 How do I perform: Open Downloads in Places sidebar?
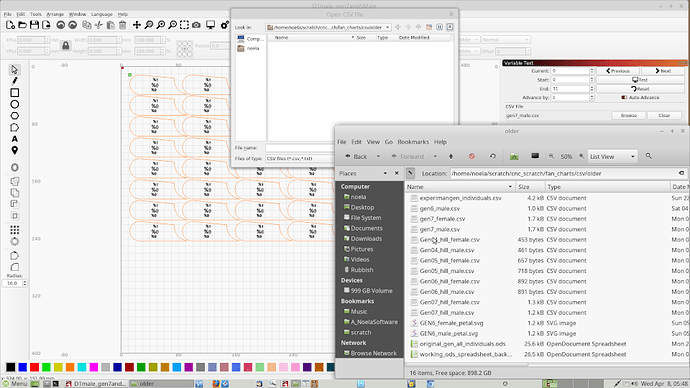(366, 238)
